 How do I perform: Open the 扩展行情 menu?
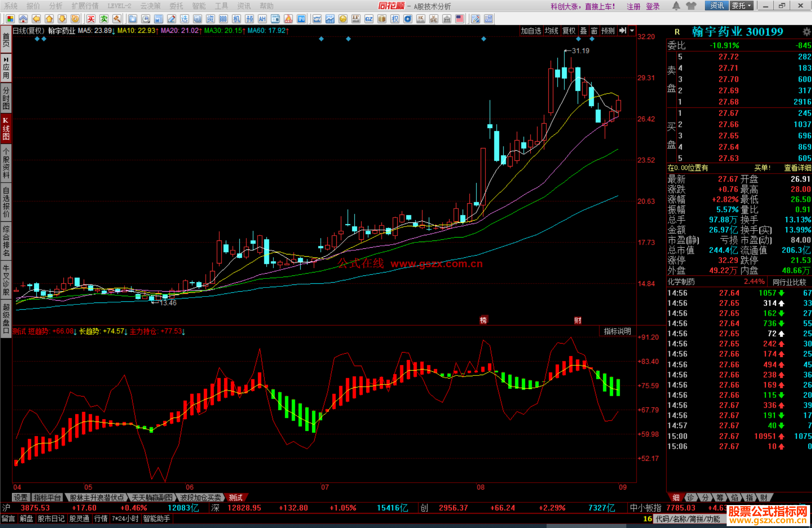click(x=85, y=6)
